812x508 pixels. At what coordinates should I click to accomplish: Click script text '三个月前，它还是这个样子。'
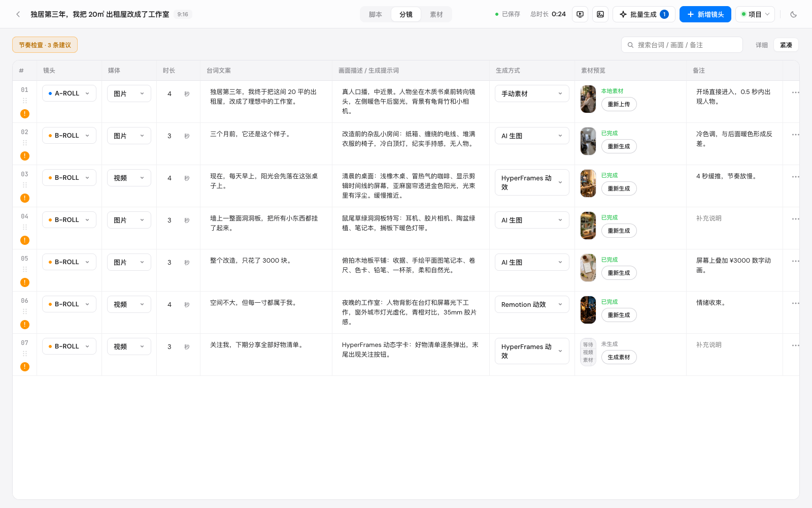[250, 134]
